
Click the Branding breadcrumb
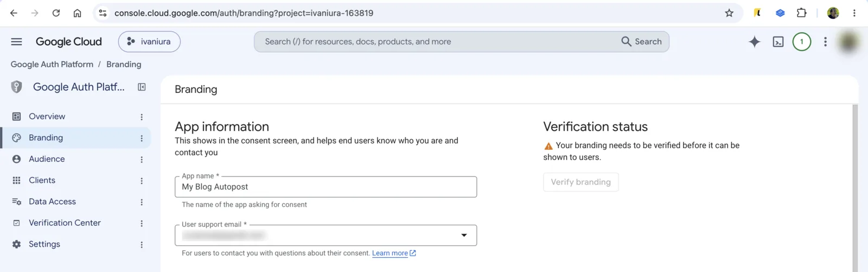(124, 64)
